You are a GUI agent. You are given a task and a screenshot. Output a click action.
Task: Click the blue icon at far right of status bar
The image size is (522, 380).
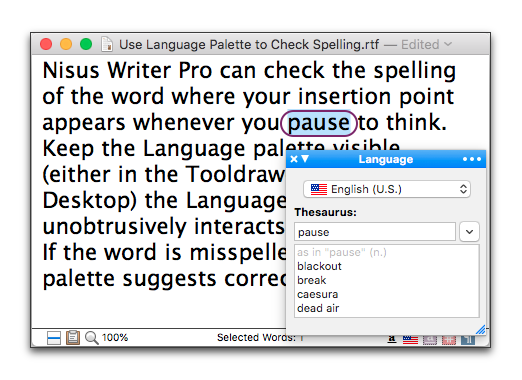pos(468,340)
